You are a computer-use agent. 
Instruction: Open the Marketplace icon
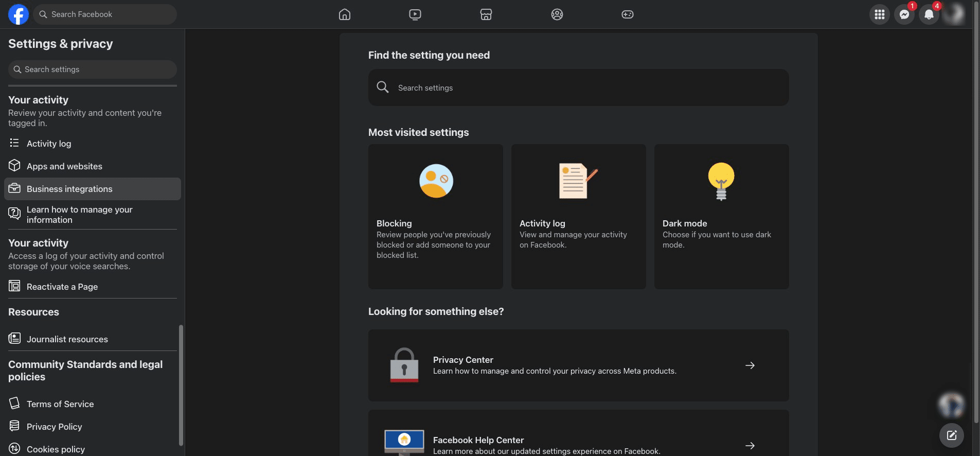coord(486,14)
